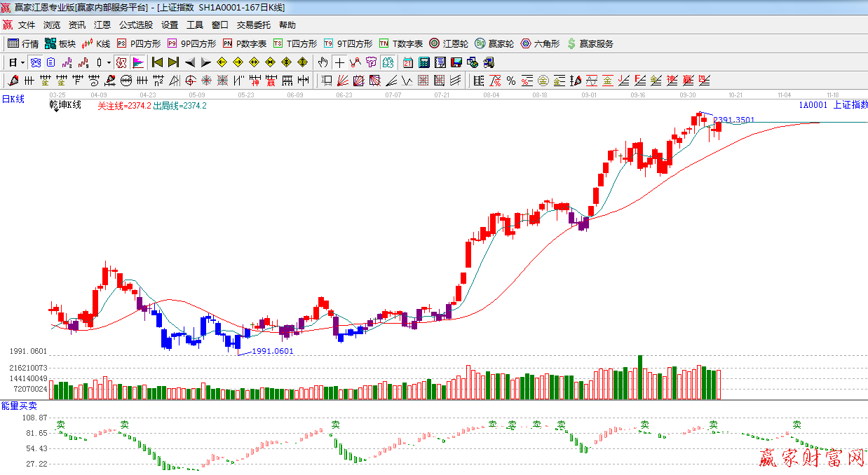The height and width of the screenshot is (475, 868).
Task: Click the 1991.0601 low price label
Action: coord(272,351)
